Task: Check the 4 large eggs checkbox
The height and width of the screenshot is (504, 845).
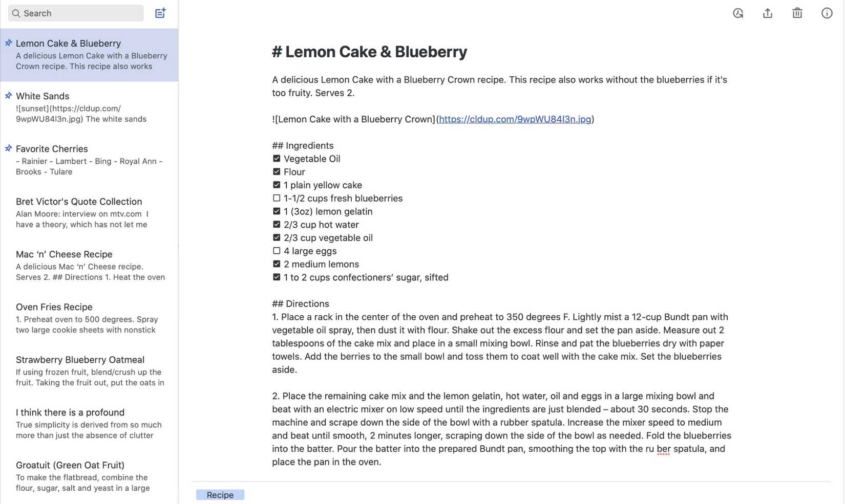Action: [x=277, y=251]
